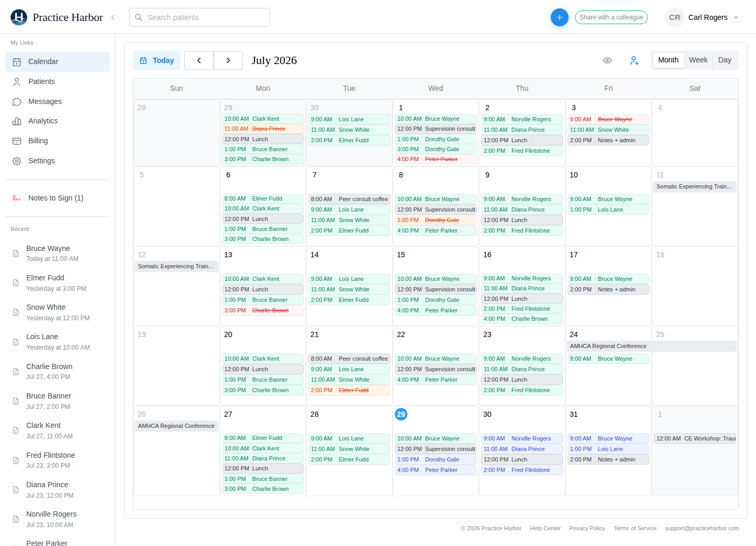The width and height of the screenshot is (756, 546).
Task: Click Lois Lane recent document icon
Action: pos(16,342)
